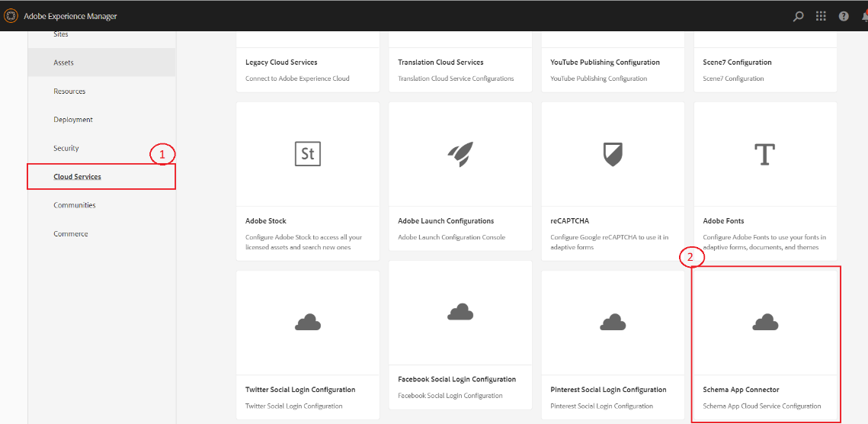Click 'Connect to Adobe Experience Cloud' text
Screen dimensions: 868x424
[x=297, y=78]
